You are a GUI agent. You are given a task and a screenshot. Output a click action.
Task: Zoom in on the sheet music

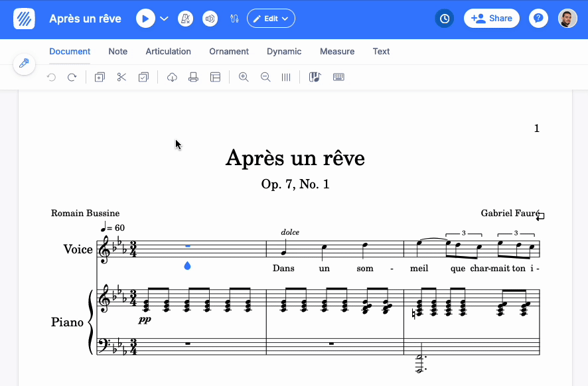244,78
